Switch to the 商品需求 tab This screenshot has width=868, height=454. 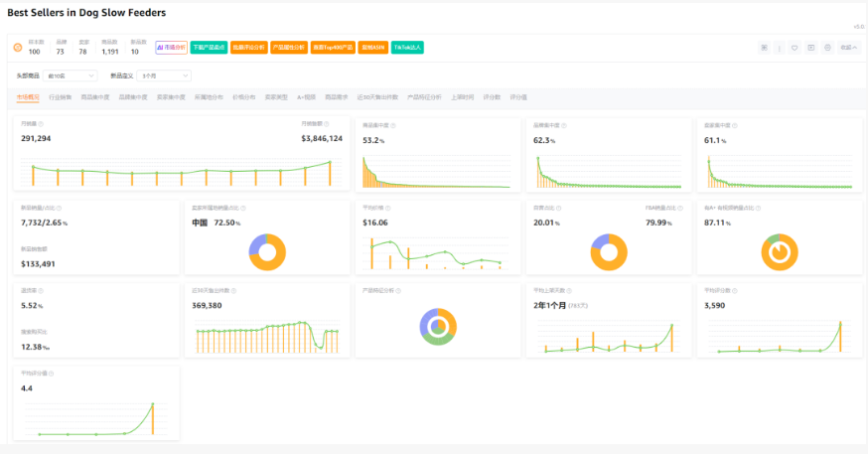336,97
